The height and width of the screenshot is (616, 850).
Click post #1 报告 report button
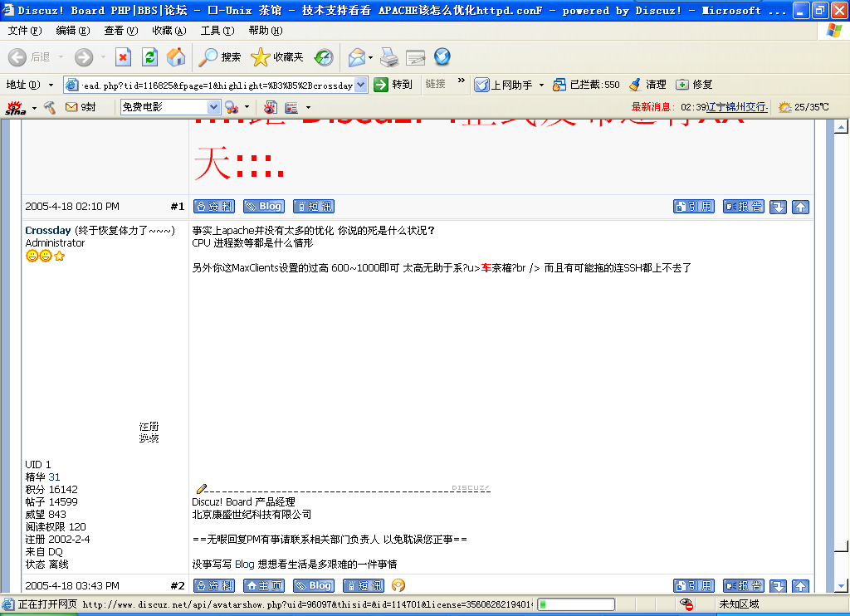click(x=744, y=207)
